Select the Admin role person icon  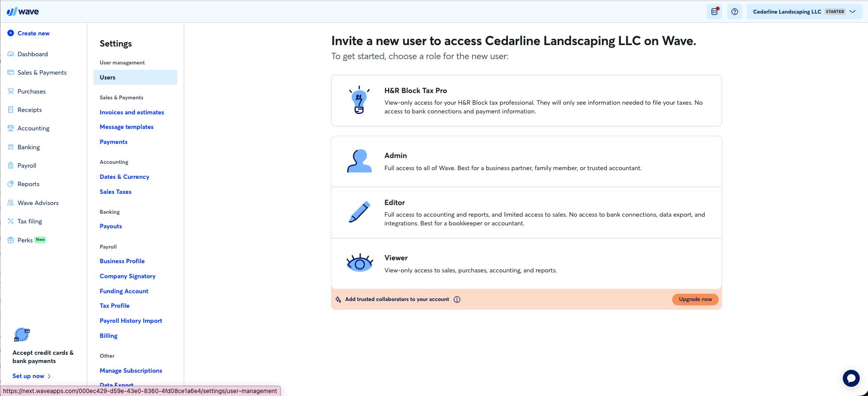(x=359, y=161)
